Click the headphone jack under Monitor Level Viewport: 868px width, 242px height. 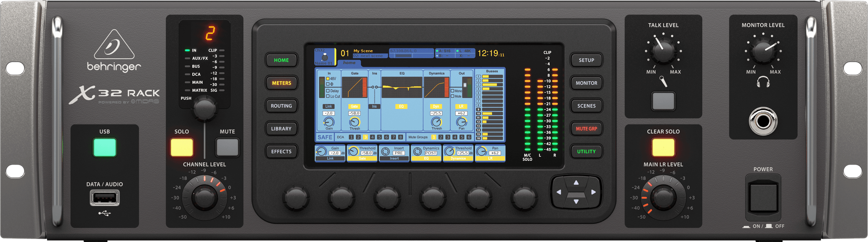(763, 121)
